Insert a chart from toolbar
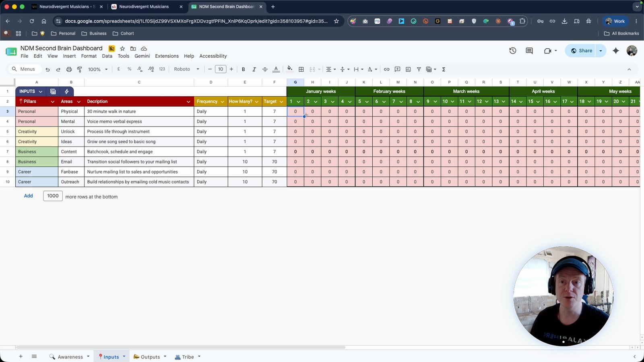The width and height of the screenshot is (644, 362). point(408,69)
